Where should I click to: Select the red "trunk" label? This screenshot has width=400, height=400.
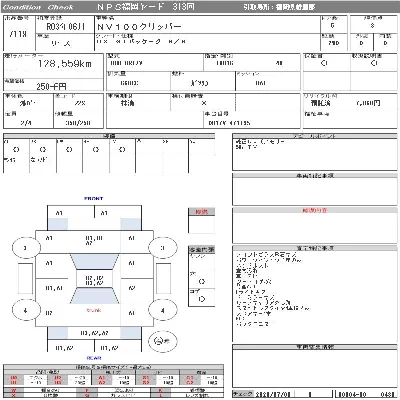[x=94, y=310]
